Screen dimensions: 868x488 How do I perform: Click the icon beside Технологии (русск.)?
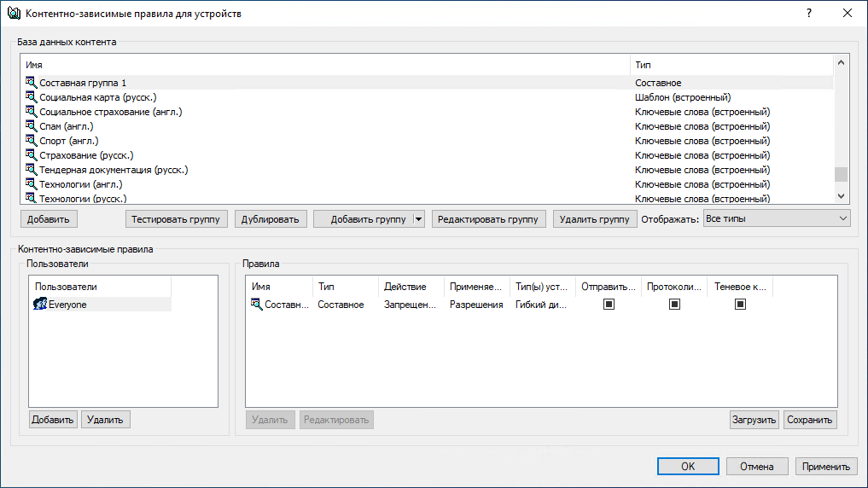tap(31, 198)
